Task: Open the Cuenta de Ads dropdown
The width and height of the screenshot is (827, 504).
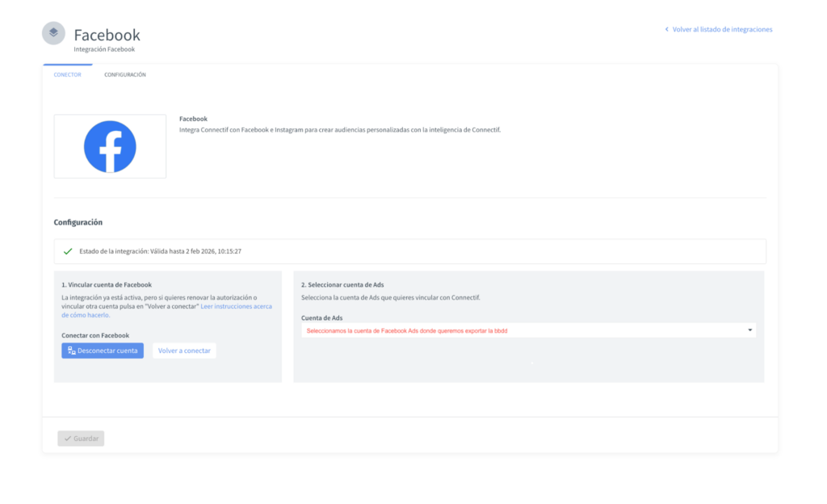Action: (528, 330)
